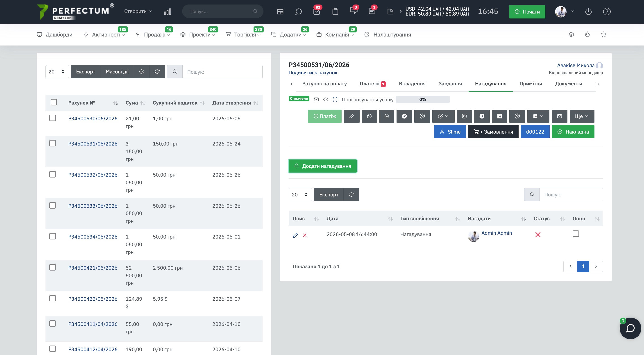Change invoice list page size of 20
Image resolution: width=644 pixels, height=355 pixels.
pos(57,72)
